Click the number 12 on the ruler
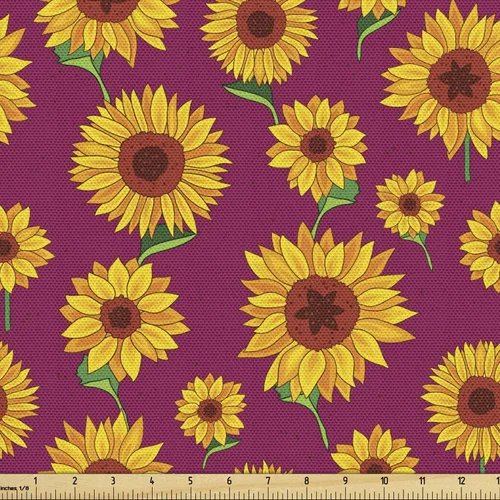Viewport: 500px width, 500px height. point(461,481)
